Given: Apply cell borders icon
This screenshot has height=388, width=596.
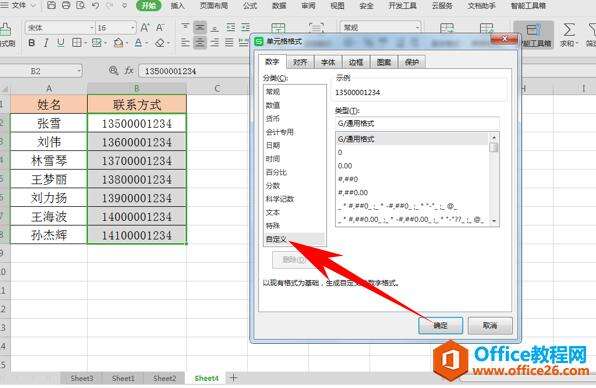Looking at the screenshot, I should 76,43.
